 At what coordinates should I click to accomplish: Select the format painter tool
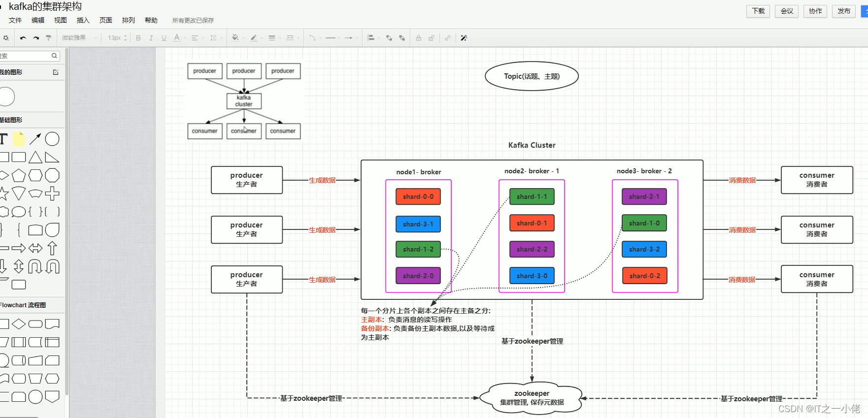coord(49,38)
